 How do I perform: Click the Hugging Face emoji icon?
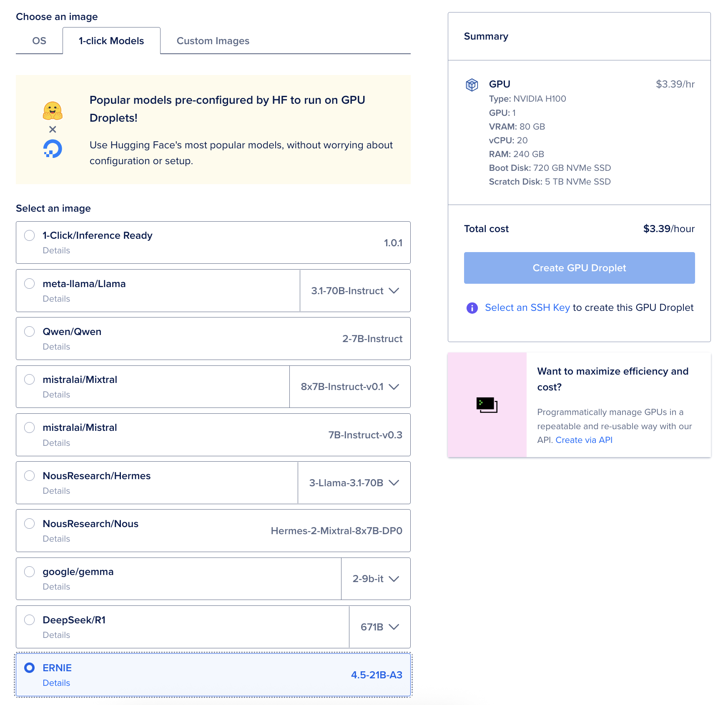[x=53, y=111]
